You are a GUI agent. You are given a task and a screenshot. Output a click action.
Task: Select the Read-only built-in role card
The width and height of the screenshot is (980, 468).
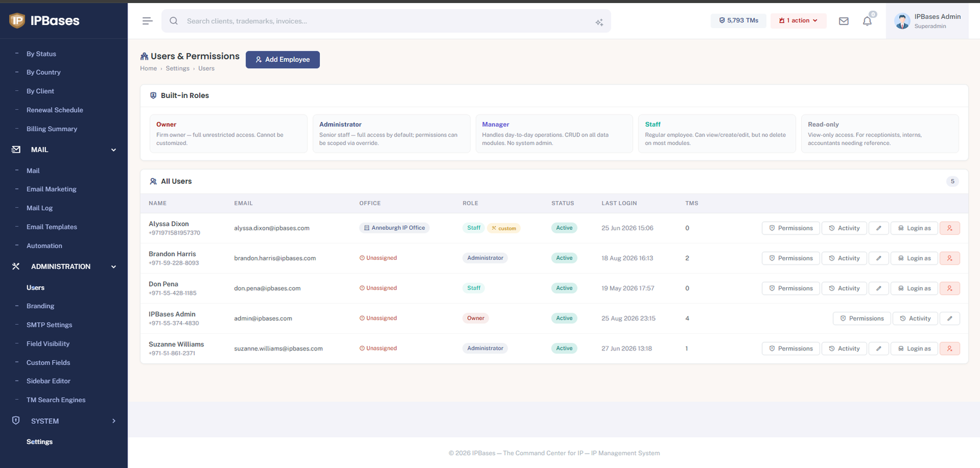tap(880, 134)
